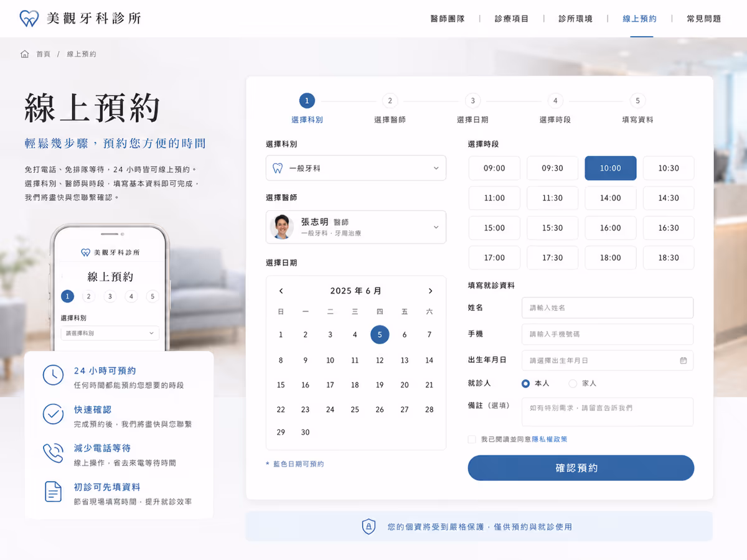Image resolution: width=747 pixels, height=560 pixels.
Task: Open 診療項目 in top navigation
Action: 512,19
